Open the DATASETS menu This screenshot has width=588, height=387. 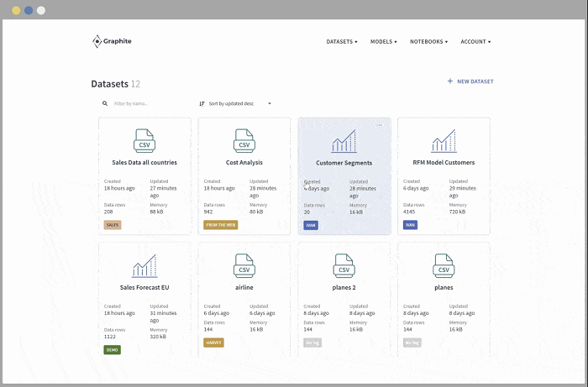pyautogui.click(x=342, y=42)
